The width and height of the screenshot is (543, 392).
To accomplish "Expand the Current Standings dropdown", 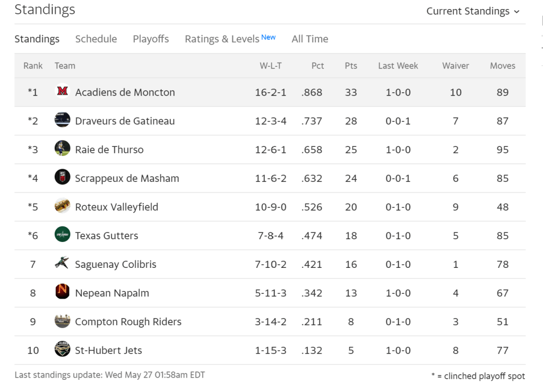I will pyautogui.click(x=473, y=11).
